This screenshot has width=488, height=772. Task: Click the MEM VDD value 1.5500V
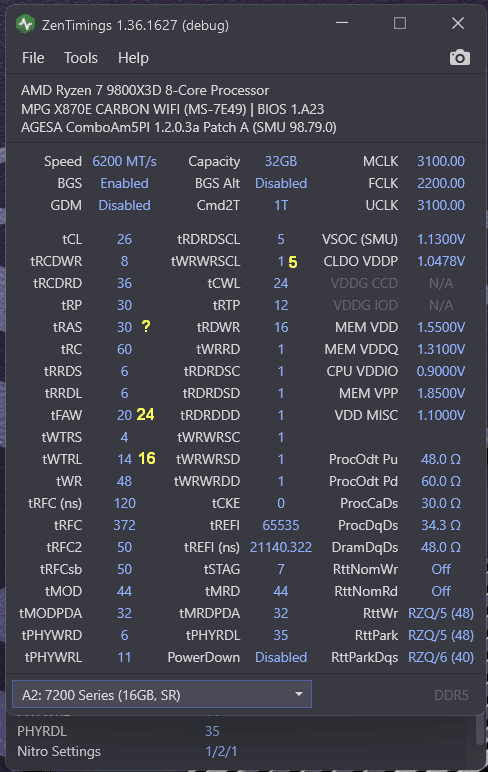click(x=441, y=327)
